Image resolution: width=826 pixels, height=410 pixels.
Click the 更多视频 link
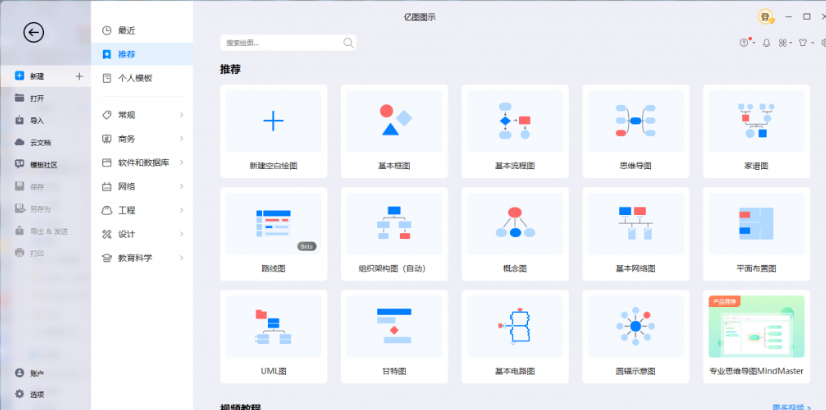792,407
